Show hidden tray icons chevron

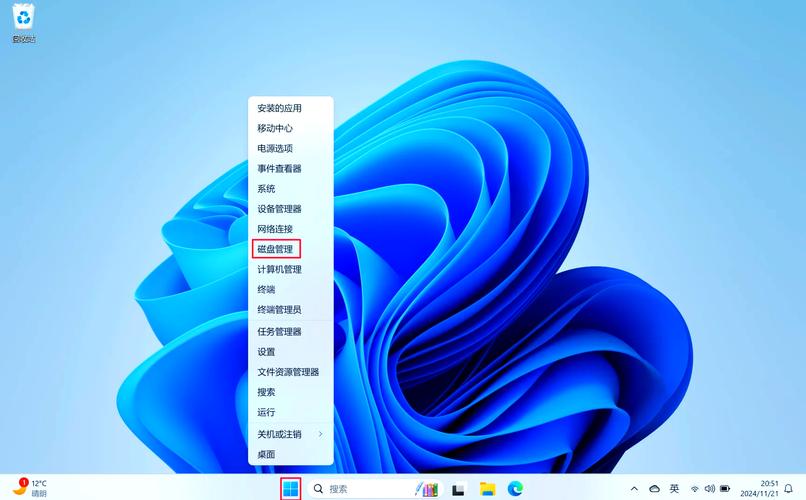point(634,489)
